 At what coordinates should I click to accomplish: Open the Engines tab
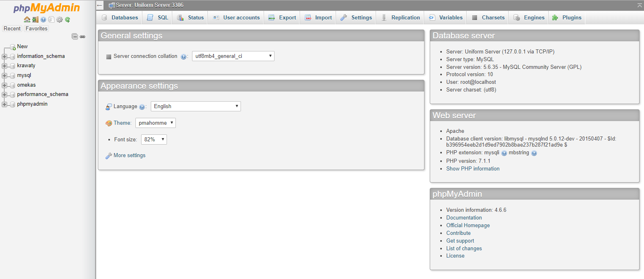click(x=529, y=17)
